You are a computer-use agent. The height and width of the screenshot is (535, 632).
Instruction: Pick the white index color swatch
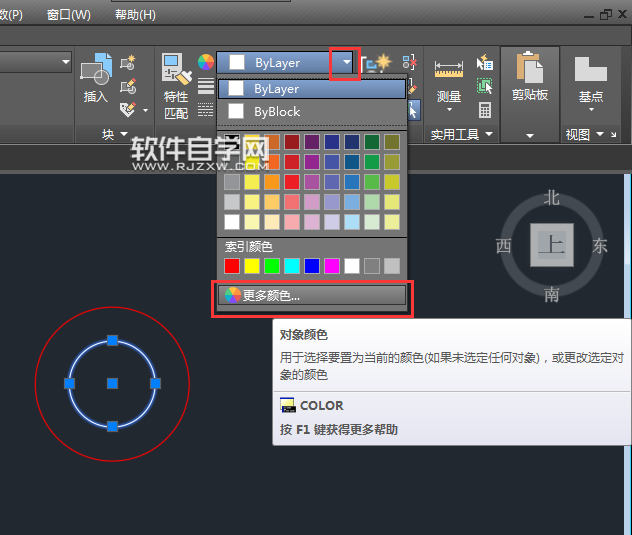(x=352, y=266)
